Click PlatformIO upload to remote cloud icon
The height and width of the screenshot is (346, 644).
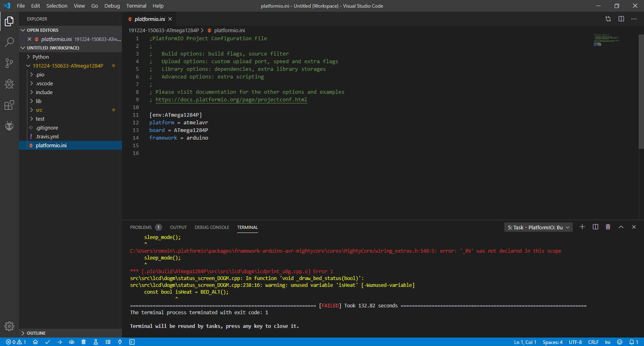pos(72,342)
